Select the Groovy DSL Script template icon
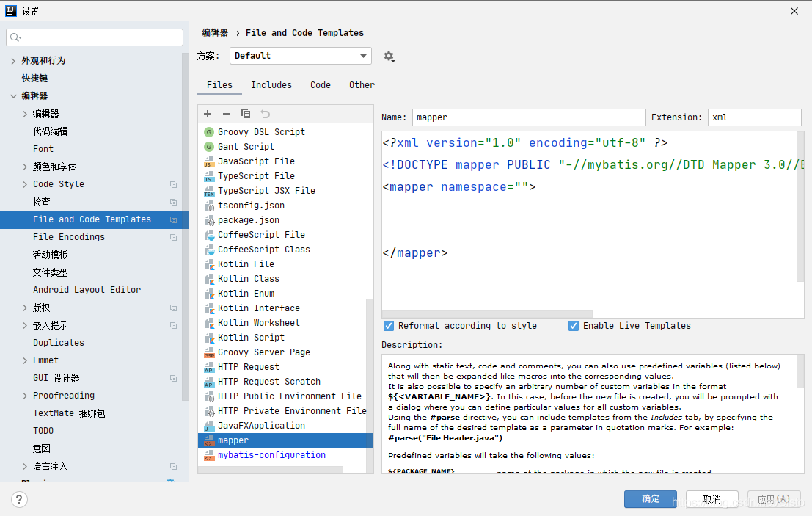812x516 pixels. pyautogui.click(x=209, y=132)
